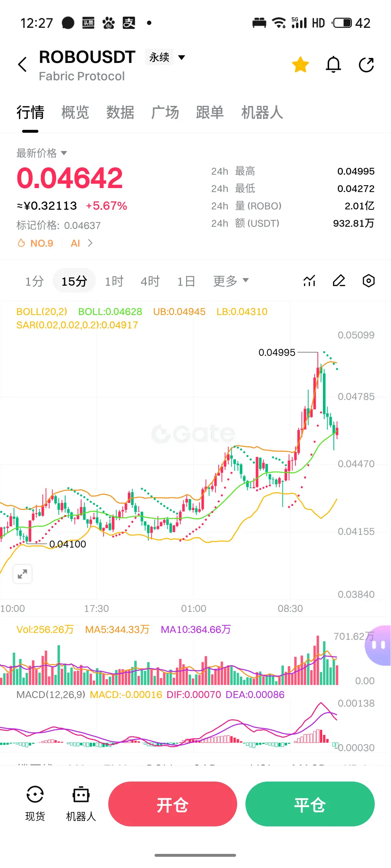391x868 pixels.
Task: Tap the MACD(12,26,9) indicator label
Action: (x=51, y=695)
